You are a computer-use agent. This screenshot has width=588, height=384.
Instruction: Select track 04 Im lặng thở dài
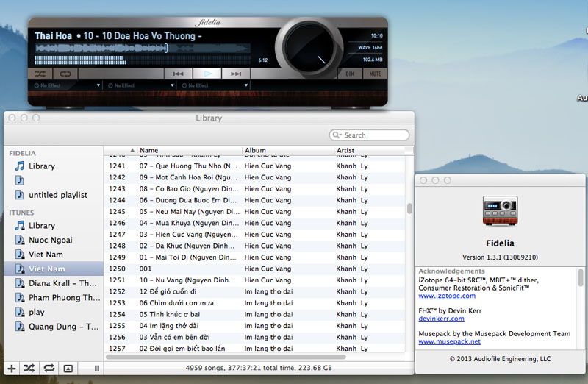coord(254,326)
